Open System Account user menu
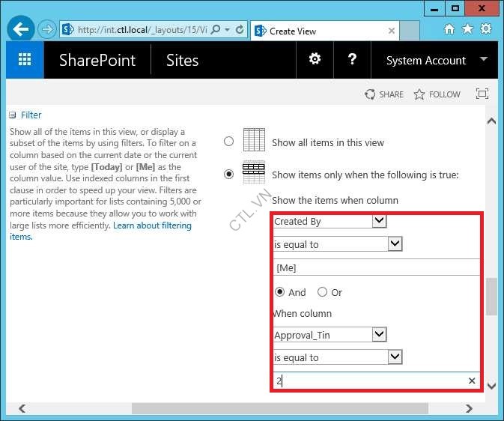The width and height of the screenshot is (504, 421). click(x=436, y=61)
